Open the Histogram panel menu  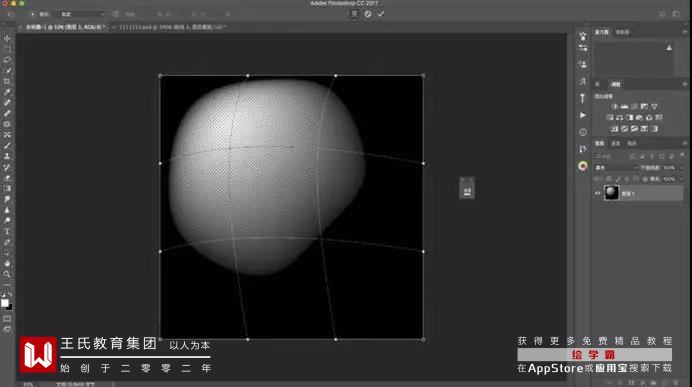click(684, 32)
